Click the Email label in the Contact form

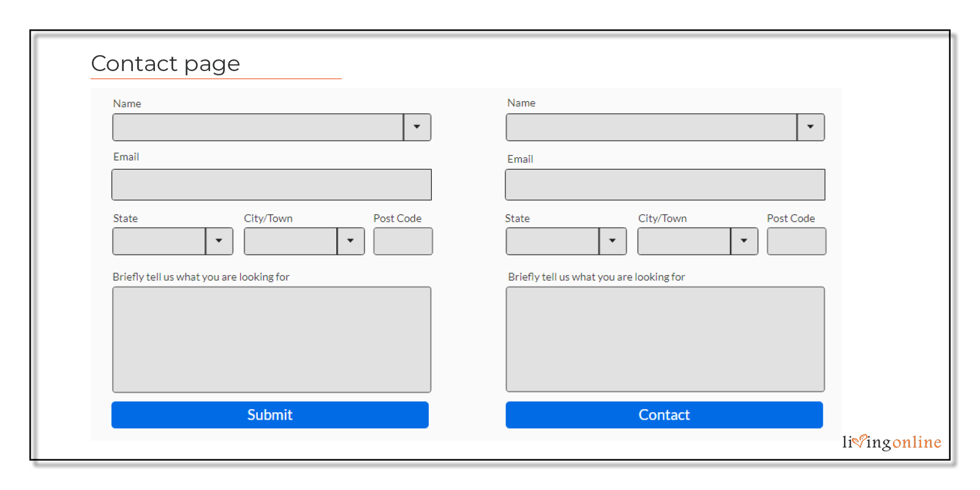click(x=520, y=159)
